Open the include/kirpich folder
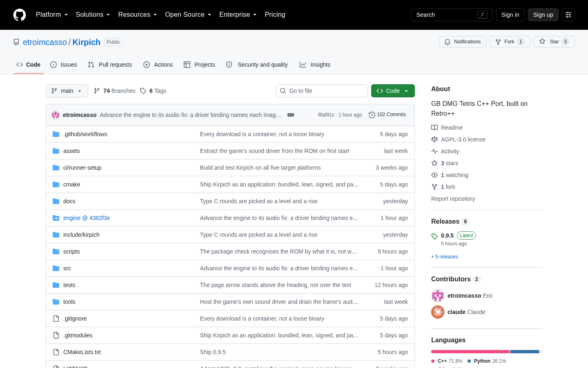Image resolution: width=588 pixels, height=368 pixels. [x=81, y=235]
